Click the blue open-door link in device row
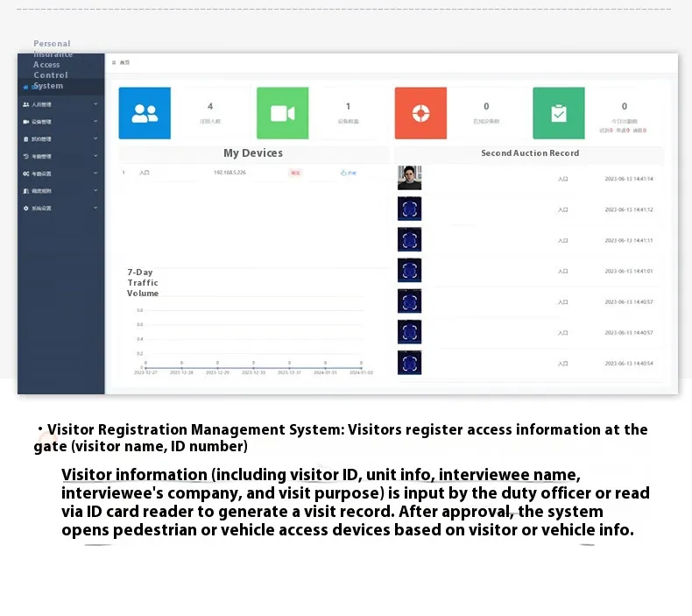692x616 pixels. pyautogui.click(x=348, y=173)
